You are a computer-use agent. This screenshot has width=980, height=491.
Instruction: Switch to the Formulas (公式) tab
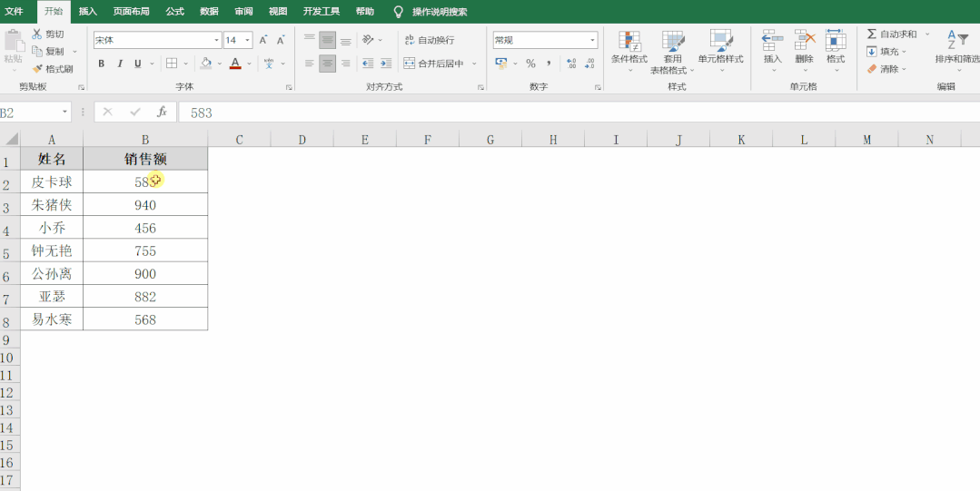coord(175,11)
